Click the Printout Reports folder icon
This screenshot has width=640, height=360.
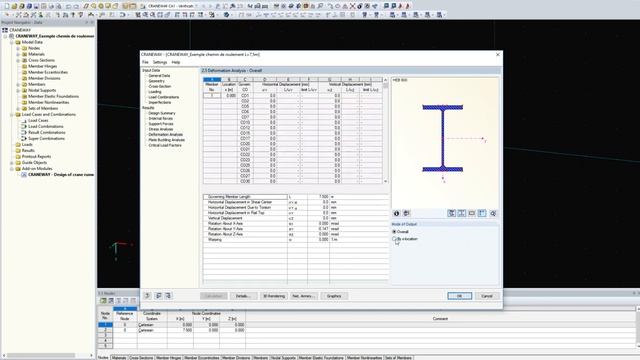(x=18, y=156)
